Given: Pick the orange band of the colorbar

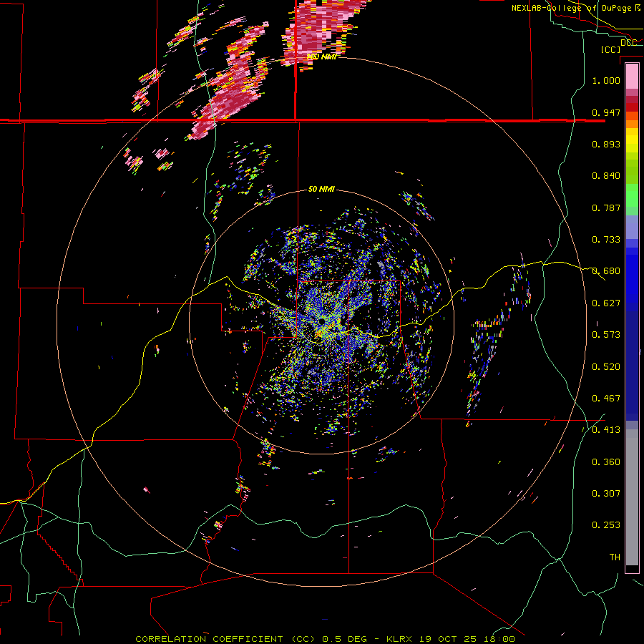Looking at the screenshot, I should (x=632, y=124).
